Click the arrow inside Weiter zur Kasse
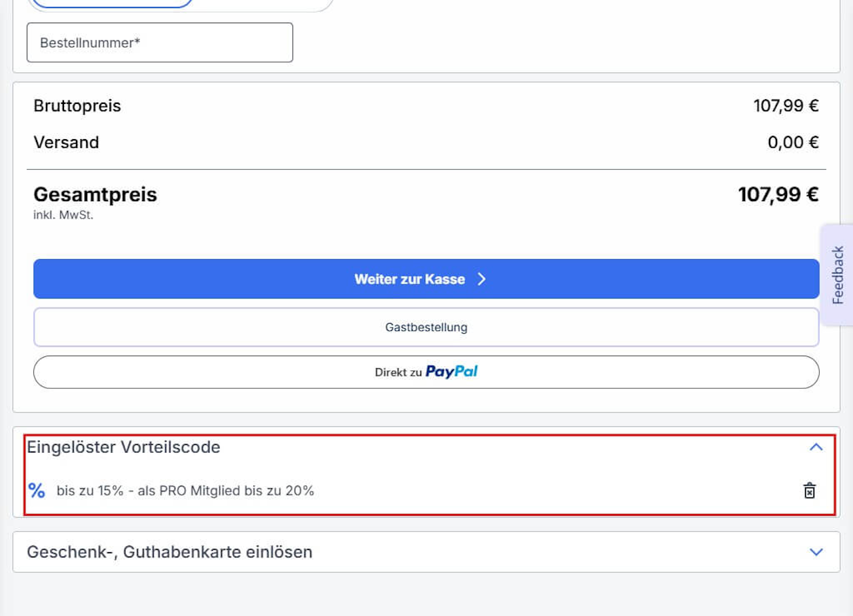The image size is (853, 616). [x=482, y=279]
